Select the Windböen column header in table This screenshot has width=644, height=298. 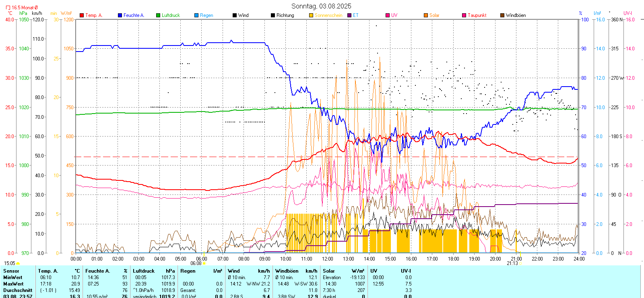click(287, 271)
